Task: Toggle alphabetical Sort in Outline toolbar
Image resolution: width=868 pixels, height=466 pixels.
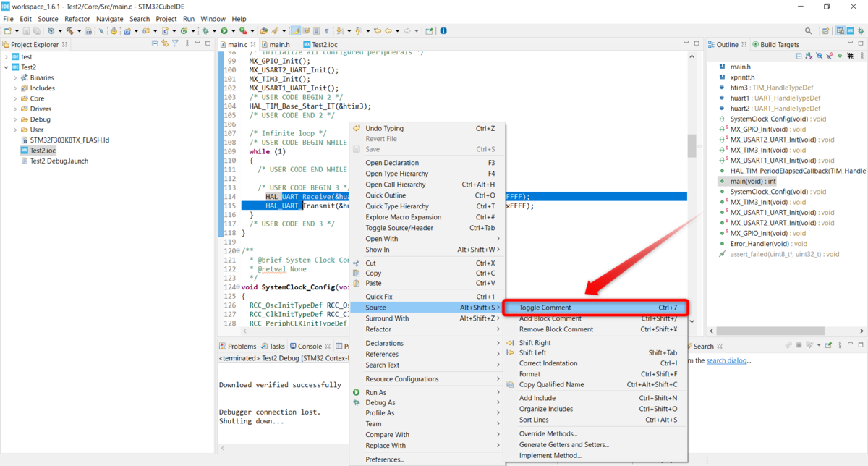Action: click(809, 56)
